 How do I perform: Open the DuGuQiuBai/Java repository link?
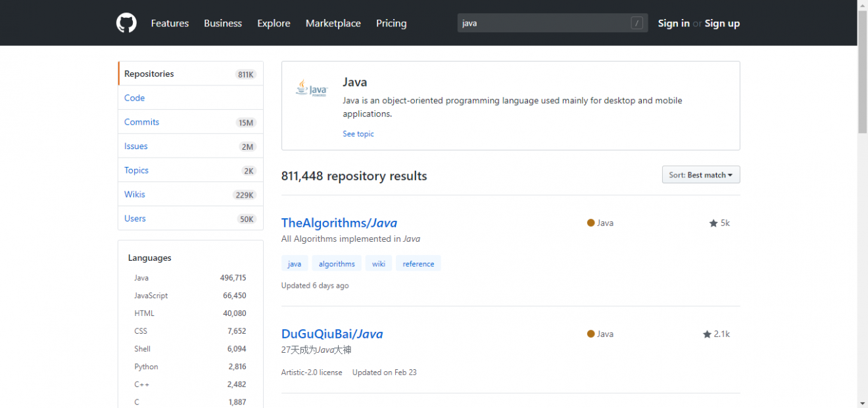pyautogui.click(x=331, y=334)
